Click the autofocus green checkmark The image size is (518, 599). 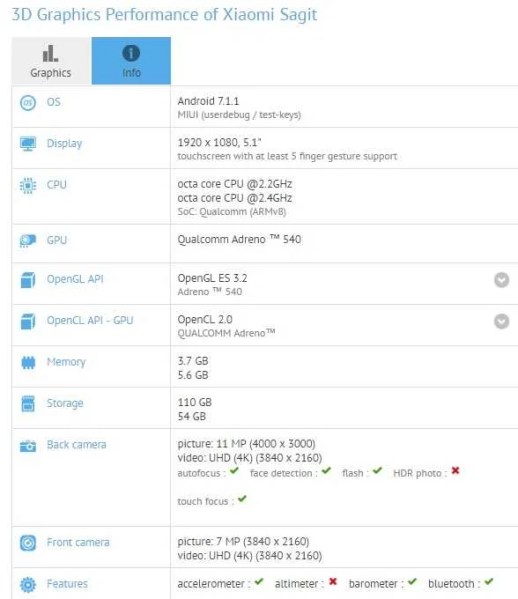click(234, 471)
